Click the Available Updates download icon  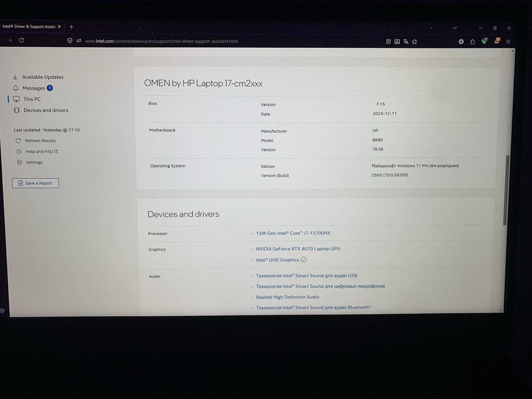(x=15, y=77)
